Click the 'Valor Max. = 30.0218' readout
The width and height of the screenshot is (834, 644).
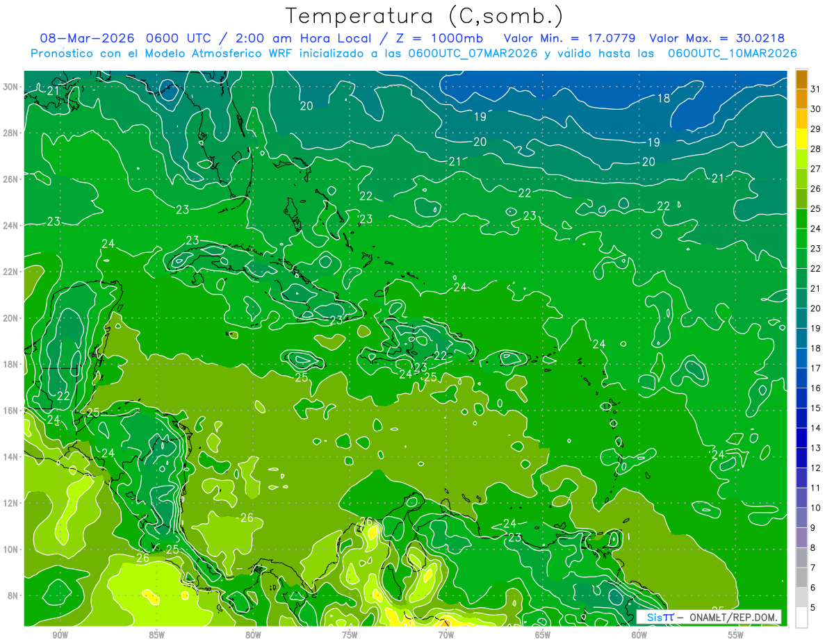point(717,38)
